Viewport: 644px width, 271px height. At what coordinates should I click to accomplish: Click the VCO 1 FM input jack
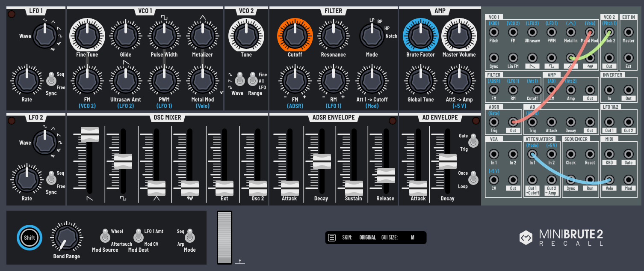[x=513, y=32]
